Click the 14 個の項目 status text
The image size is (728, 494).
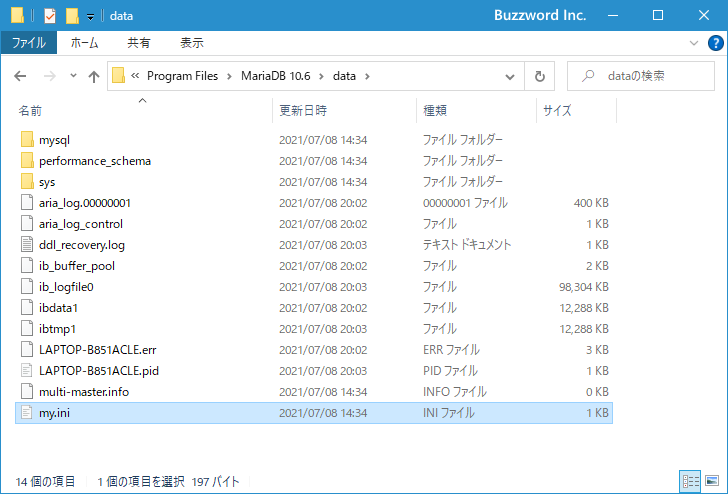pyautogui.click(x=45, y=481)
